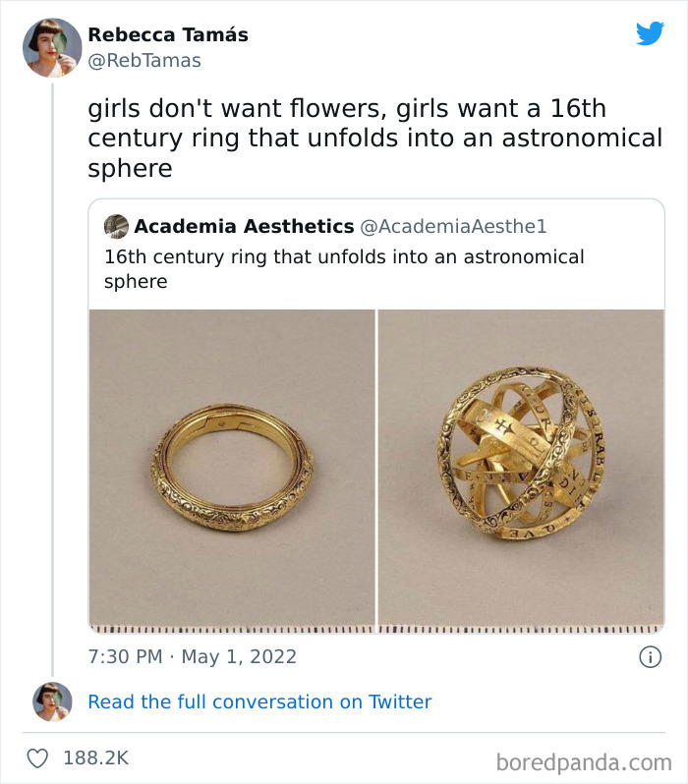The height and width of the screenshot is (784, 688).
Task: Open the 7:30 PM May 1, 2022 timestamp
Action: [192, 656]
